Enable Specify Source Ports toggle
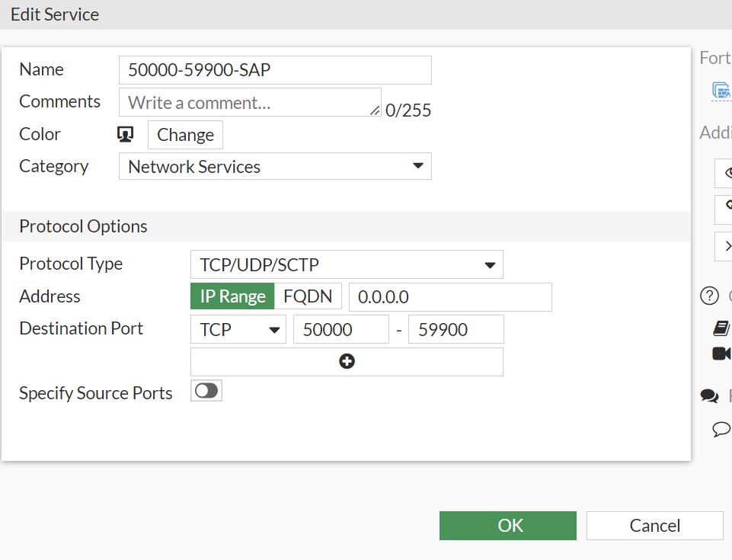 pyautogui.click(x=206, y=392)
